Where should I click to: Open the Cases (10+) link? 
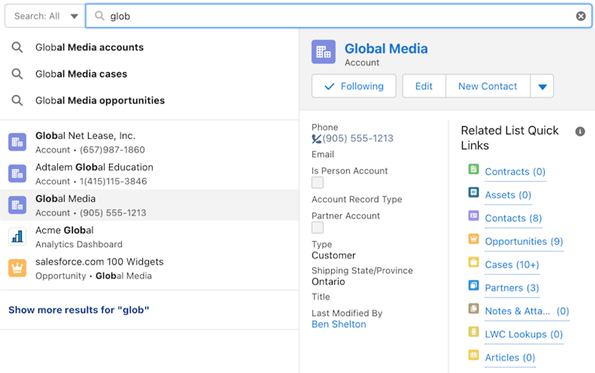tap(512, 264)
